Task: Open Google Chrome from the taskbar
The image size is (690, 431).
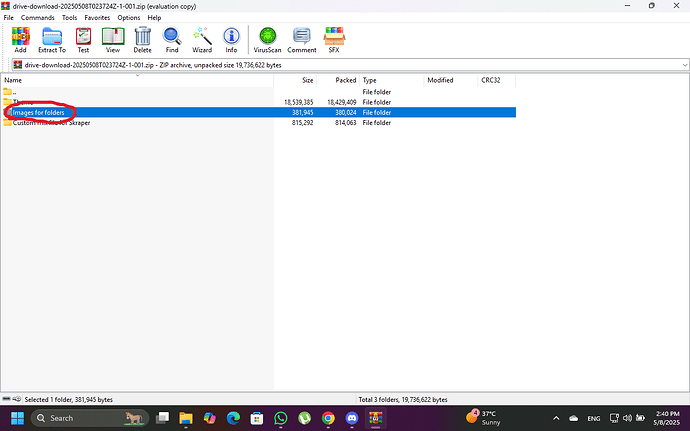Action: pos(328,418)
